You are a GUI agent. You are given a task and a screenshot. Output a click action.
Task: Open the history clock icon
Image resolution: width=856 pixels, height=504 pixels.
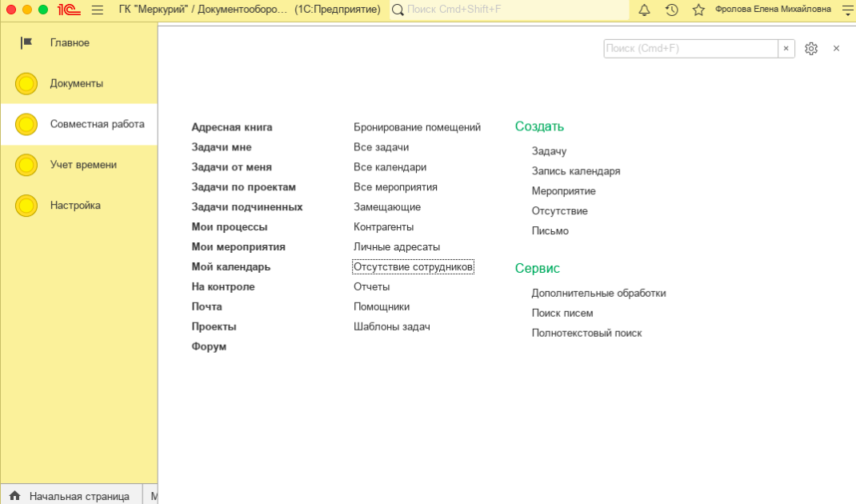[671, 10]
